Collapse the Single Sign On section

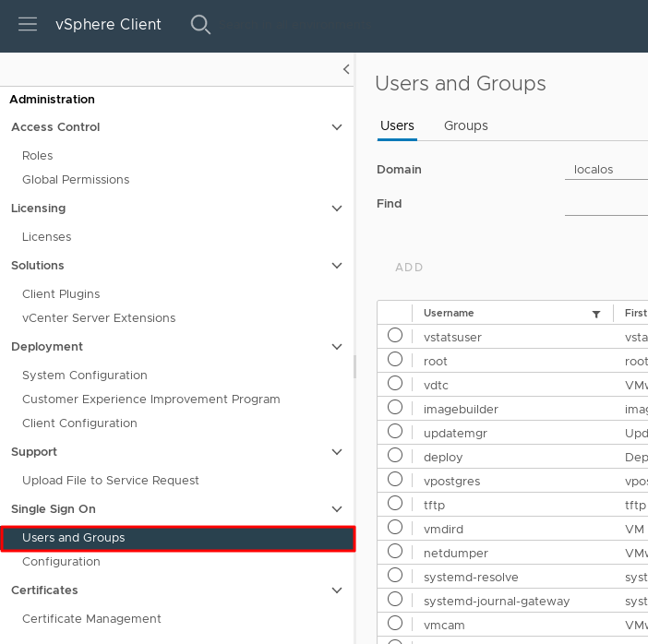pyautogui.click(x=337, y=509)
